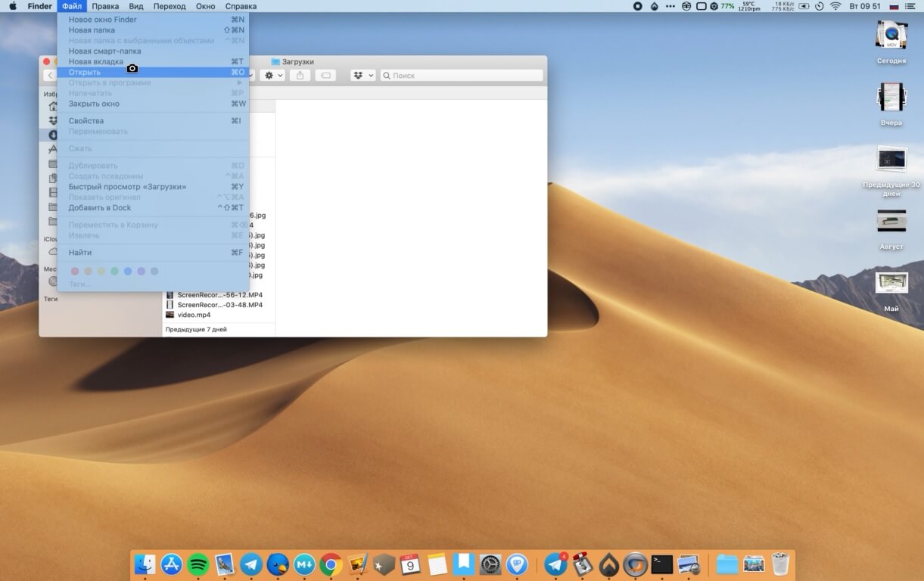Apply the green tag color dot
924x581 pixels.
pyautogui.click(x=114, y=271)
